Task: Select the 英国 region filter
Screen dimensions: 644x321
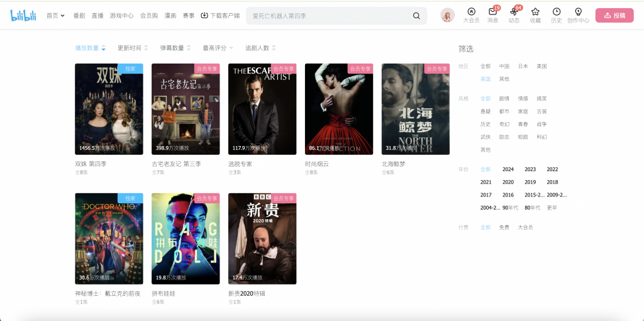Action: tap(486, 79)
